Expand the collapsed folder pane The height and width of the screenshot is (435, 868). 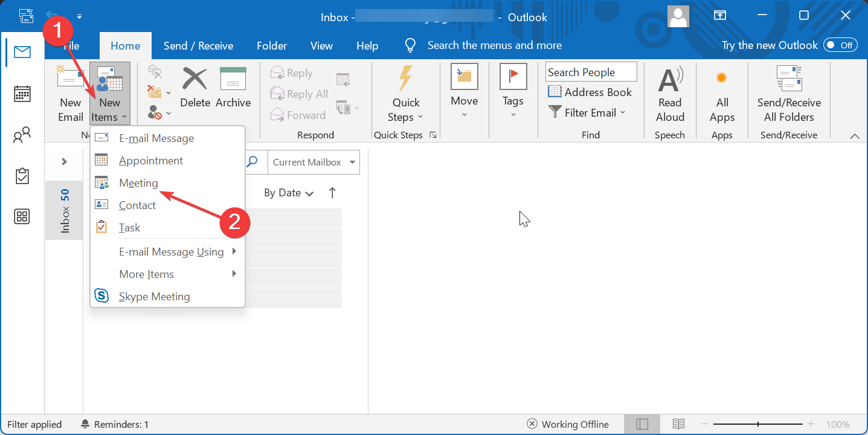[x=65, y=161]
